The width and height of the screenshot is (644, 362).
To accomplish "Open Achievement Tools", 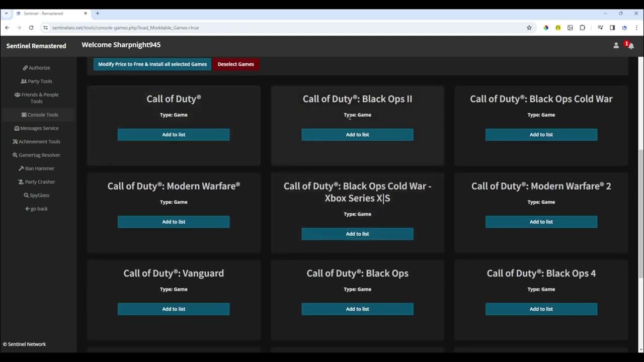I will 36,142.
